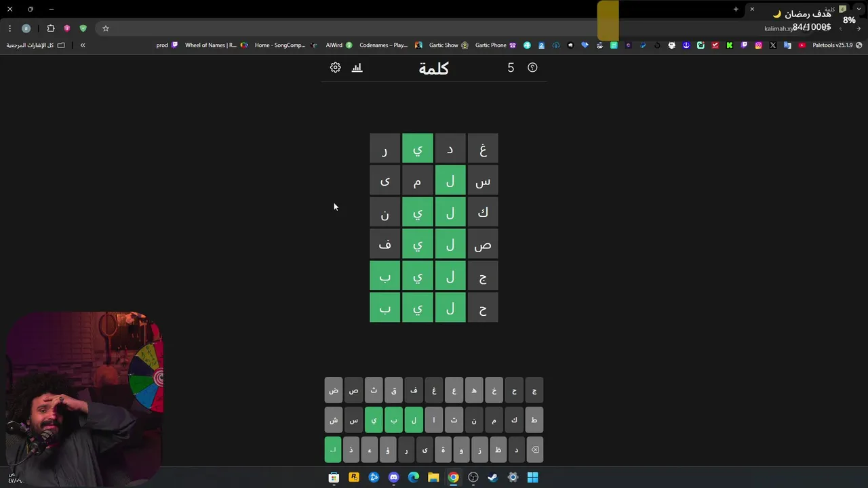Open the X (Twitter) bookmark icon
Screen dimensions: 868x488
pyautogui.click(x=772, y=45)
